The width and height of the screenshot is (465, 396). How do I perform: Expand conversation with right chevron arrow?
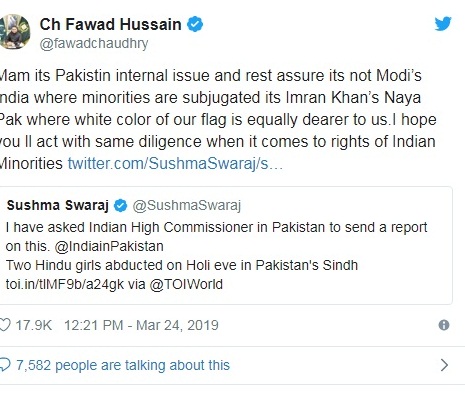pos(444,365)
